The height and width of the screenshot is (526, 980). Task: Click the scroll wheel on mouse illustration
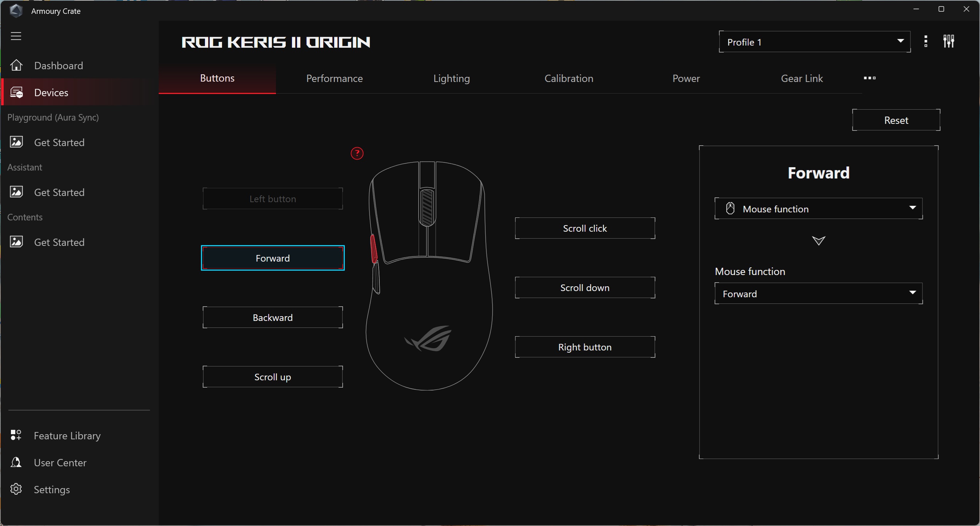click(427, 207)
